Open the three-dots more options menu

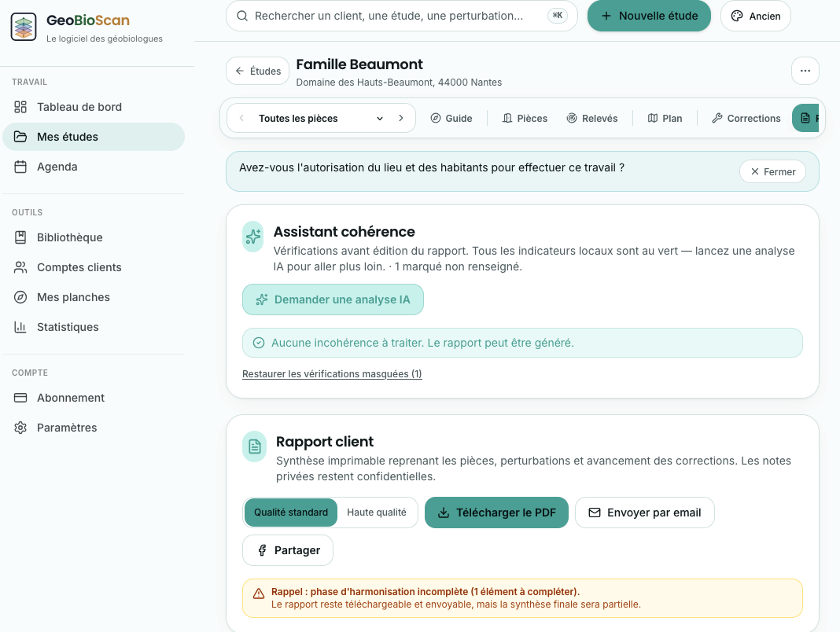pos(805,71)
